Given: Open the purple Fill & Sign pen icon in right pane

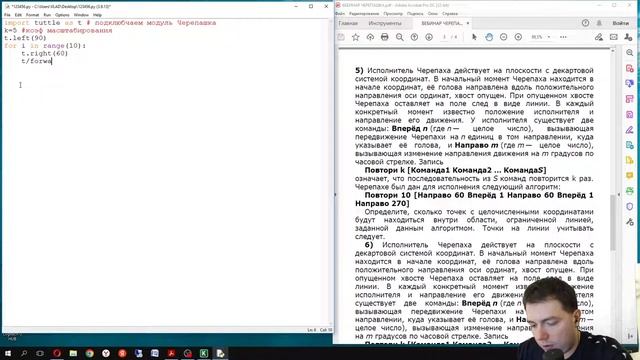Looking at the screenshot, I should (630, 130).
